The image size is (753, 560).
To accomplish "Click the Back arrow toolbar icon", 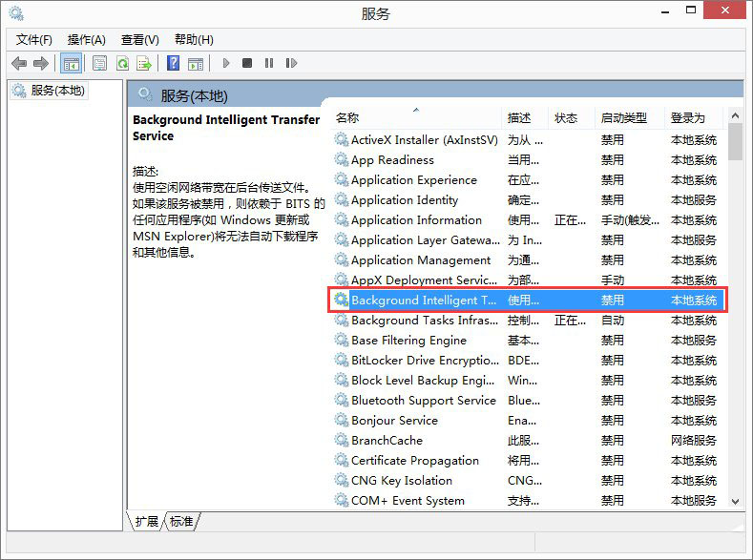I will [x=19, y=63].
